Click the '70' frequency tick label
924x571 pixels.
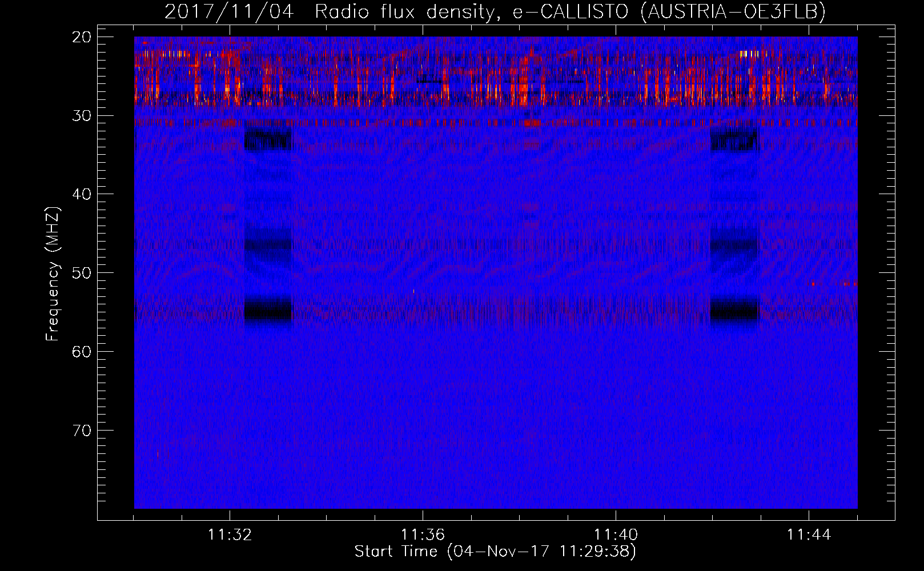83,430
